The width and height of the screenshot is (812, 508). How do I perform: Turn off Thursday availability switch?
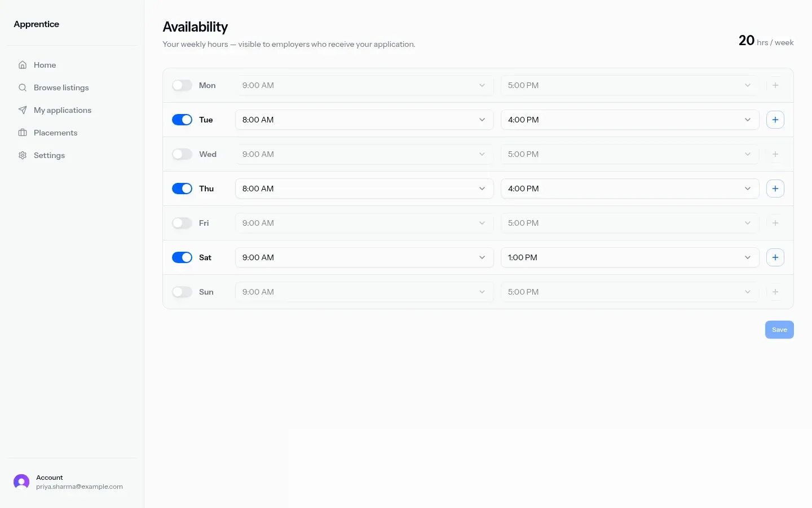pos(182,189)
